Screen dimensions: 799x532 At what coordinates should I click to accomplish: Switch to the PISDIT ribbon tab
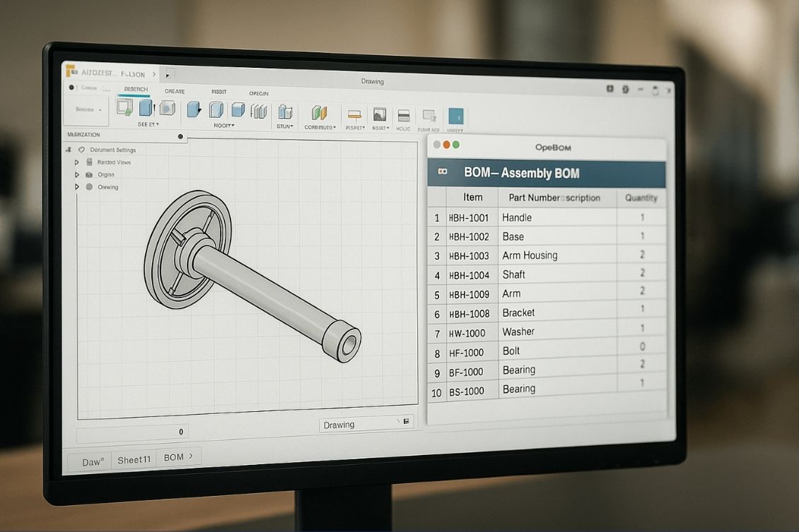tap(219, 92)
